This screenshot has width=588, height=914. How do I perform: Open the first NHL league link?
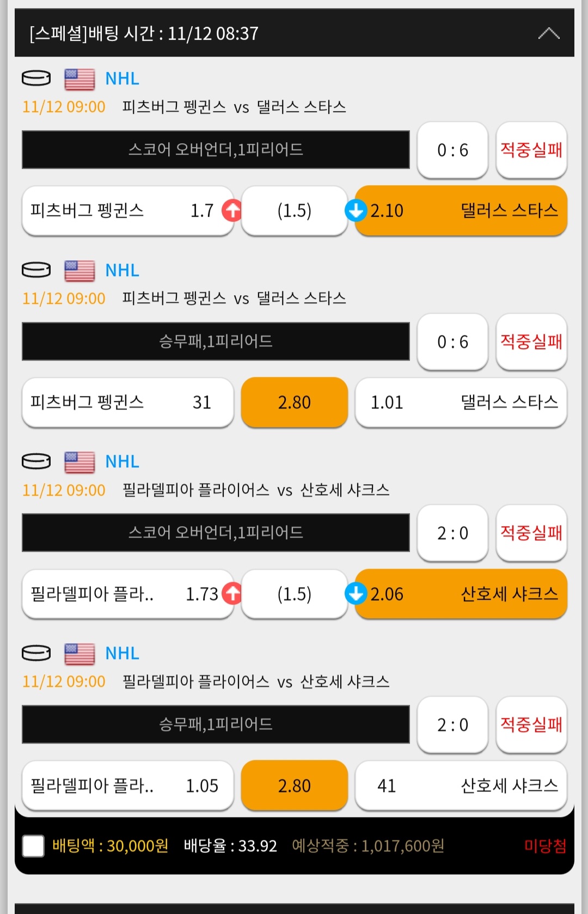point(122,78)
